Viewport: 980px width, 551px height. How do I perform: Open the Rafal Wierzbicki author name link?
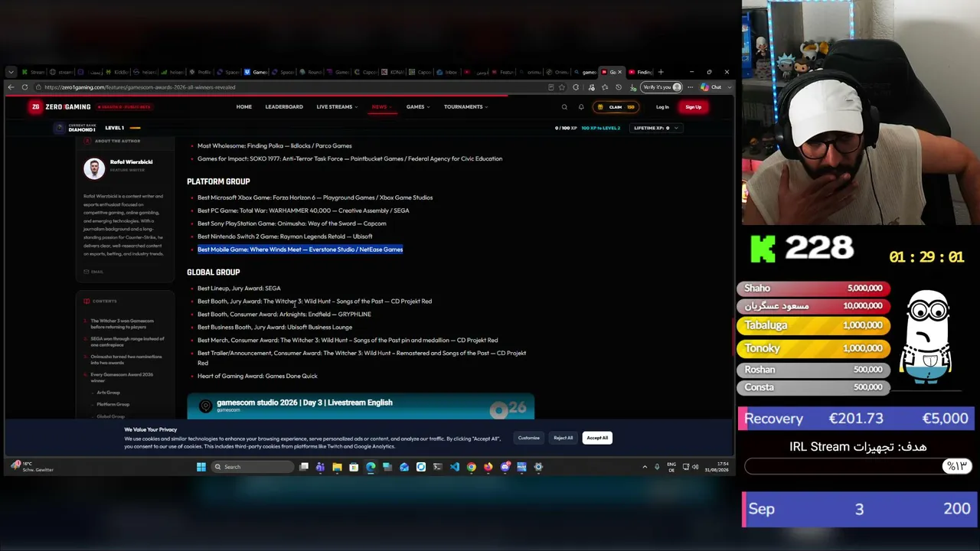pyautogui.click(x=131, y=162)
